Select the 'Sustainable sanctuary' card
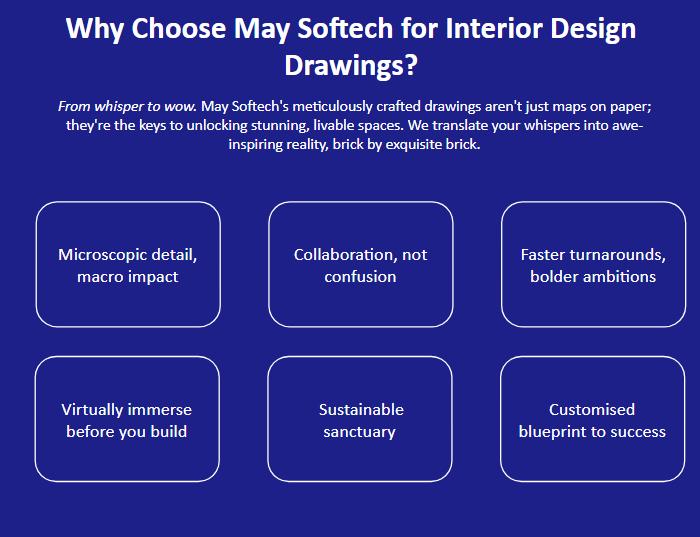 point(360,420)
